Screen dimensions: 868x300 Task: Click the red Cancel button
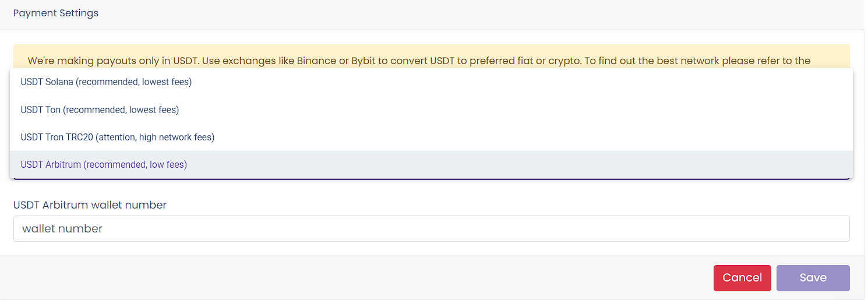742,278
